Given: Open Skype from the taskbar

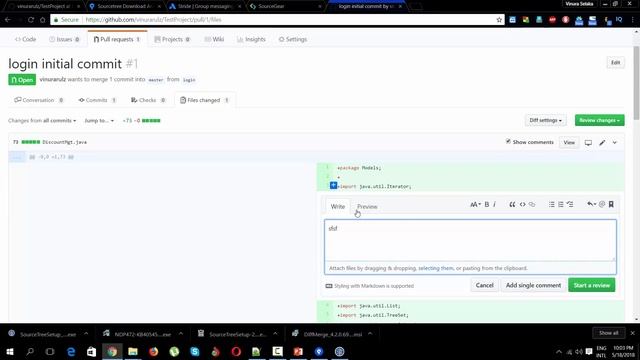Looking at the screenshot, I should (195, 351).
